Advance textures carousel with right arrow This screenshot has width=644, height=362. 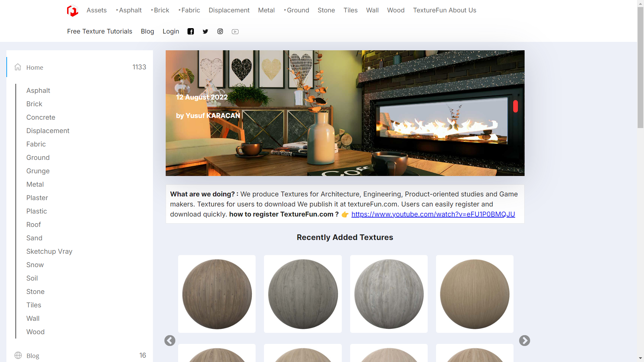525,341
